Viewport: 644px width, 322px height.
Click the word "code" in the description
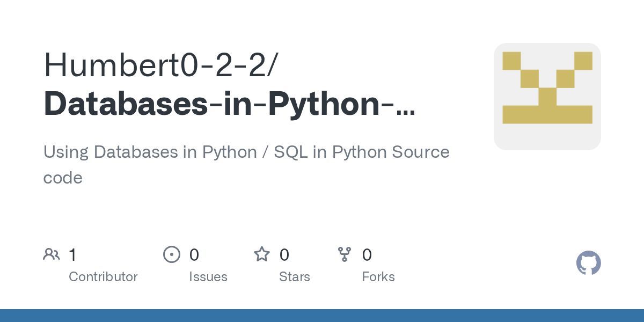(63, 178)
